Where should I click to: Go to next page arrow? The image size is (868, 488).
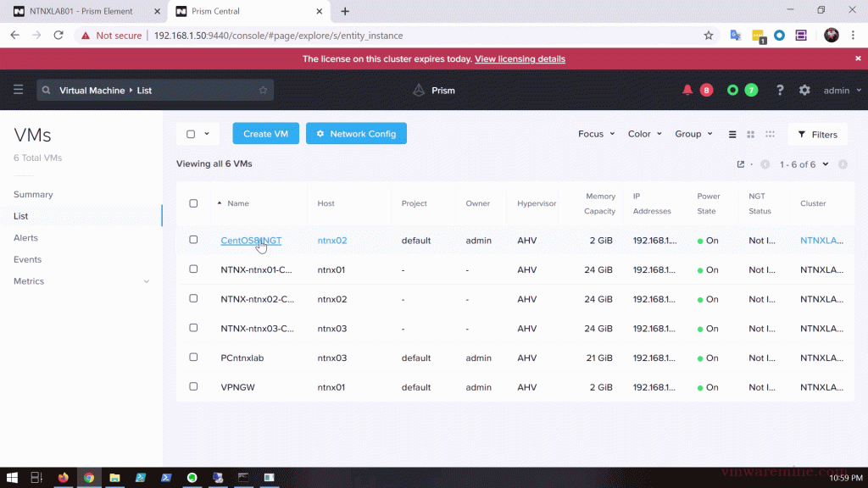[x=843, y=164]
